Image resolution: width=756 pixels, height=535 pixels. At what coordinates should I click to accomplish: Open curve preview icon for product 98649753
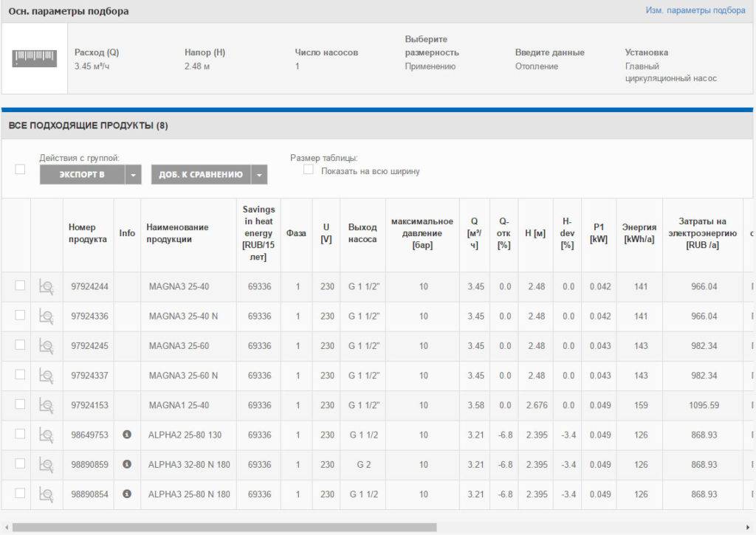pyautogui.click(x=46, y=435)
